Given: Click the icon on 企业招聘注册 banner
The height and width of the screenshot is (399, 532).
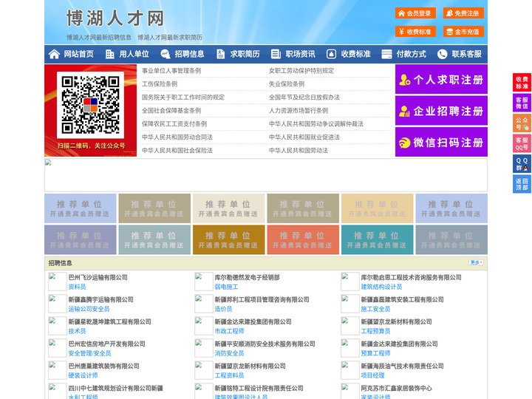Looking at the screenshot, I should coord(404,112).
